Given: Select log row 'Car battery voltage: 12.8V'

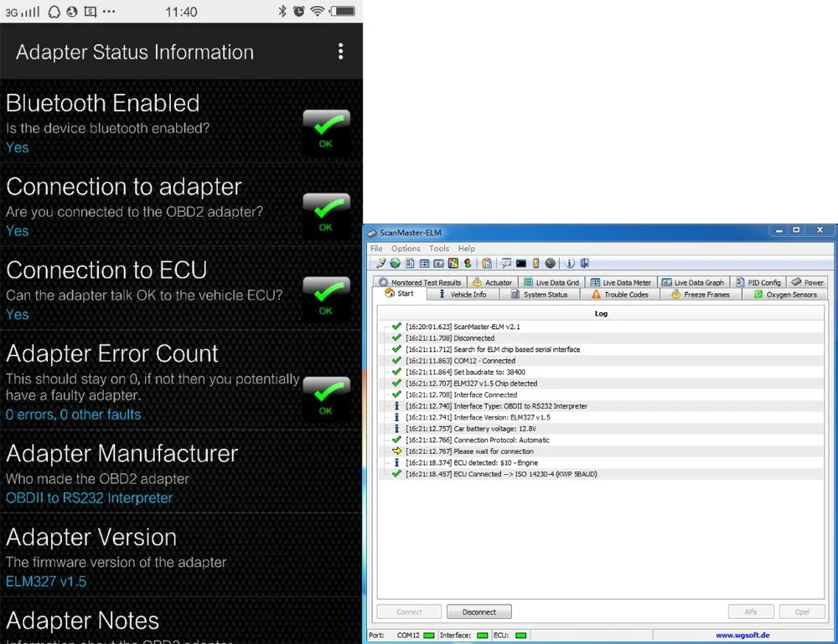Looking at the screenshot, I should (x=601, y=429).
